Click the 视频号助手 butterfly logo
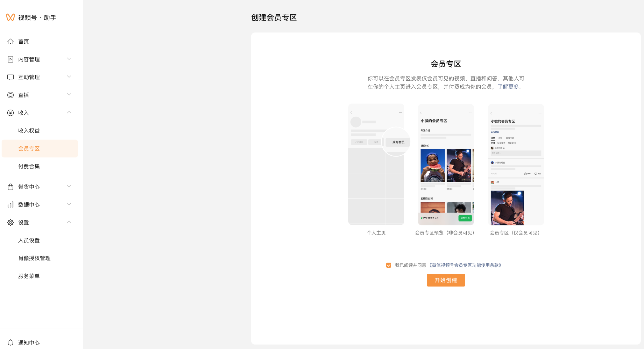Screen dimensions: 644x349 (11, 17)
